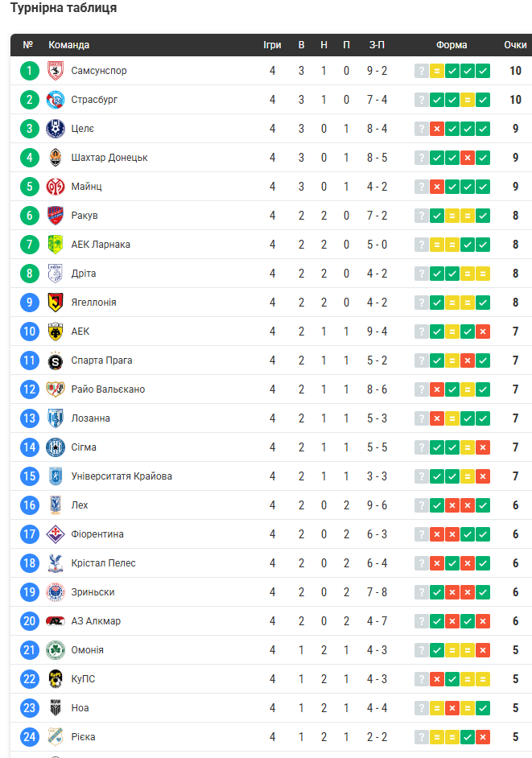The width and height of the screenshot is (532, 758).
Task: Click the Fiorentina club logo
Action: (x=56, y=534)
